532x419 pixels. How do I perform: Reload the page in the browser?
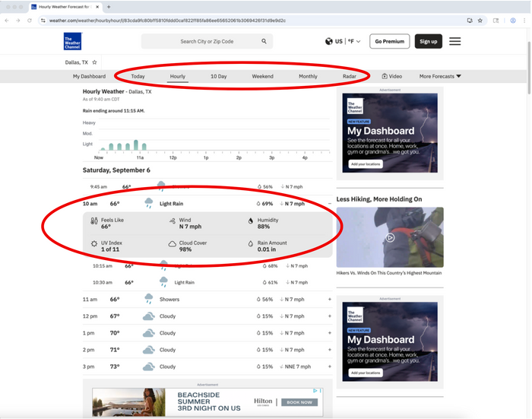(x=30, y=21)
